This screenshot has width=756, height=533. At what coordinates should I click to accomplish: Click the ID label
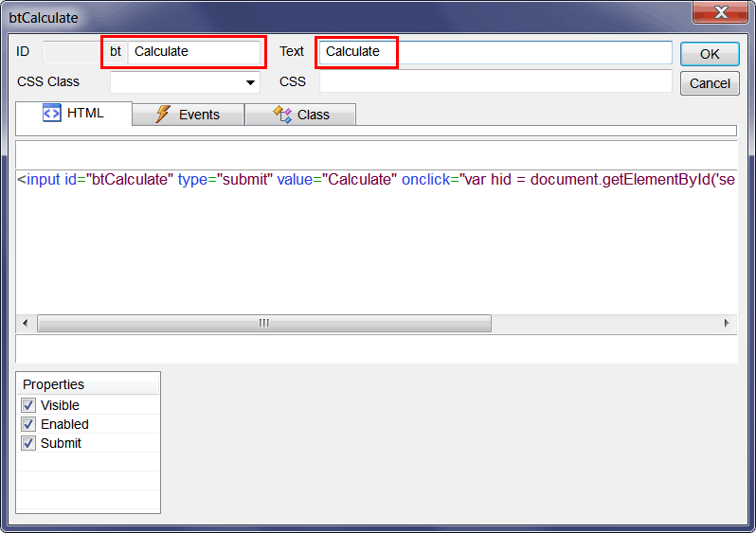coord(23,51)
